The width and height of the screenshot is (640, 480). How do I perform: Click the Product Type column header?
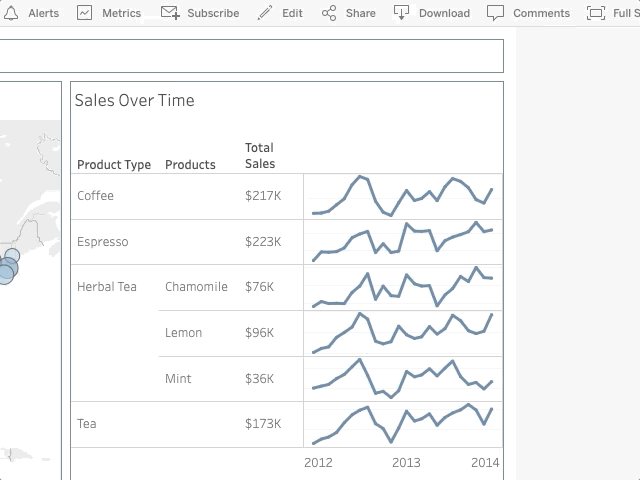(114, 165)
